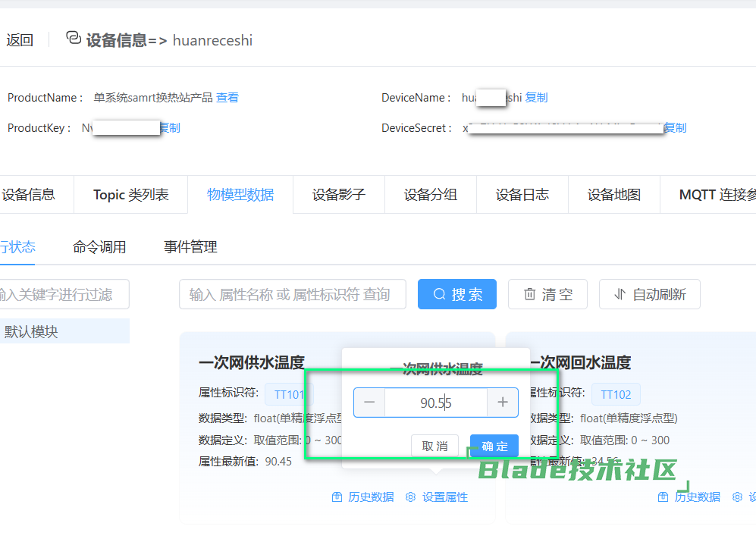Click the 搜索 search button

[457, 294]
